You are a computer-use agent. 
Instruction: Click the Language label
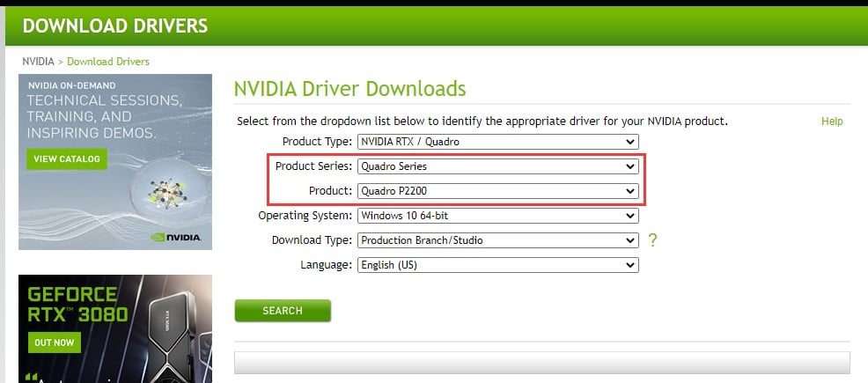pyautogui.click(x=326, y=264)
